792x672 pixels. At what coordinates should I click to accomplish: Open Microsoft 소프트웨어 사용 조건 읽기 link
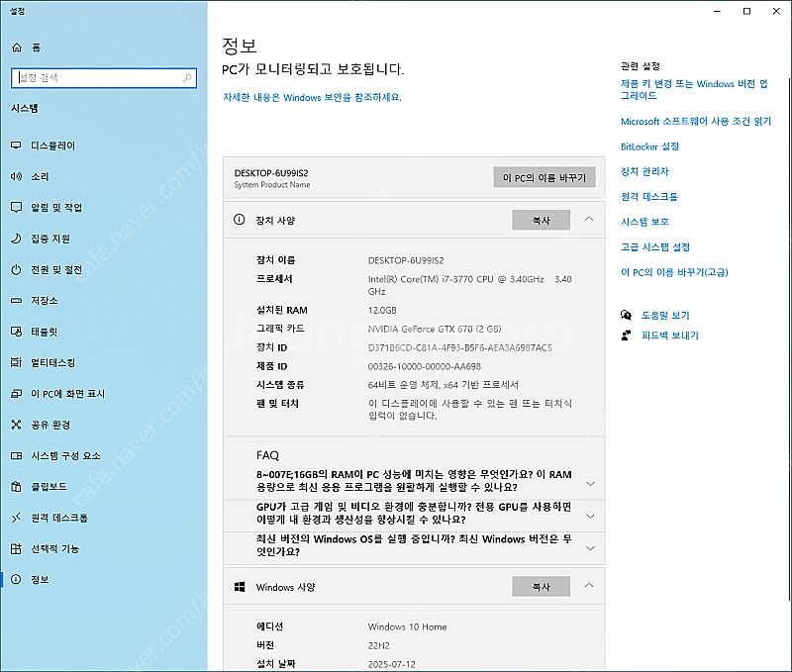point(696,121)
